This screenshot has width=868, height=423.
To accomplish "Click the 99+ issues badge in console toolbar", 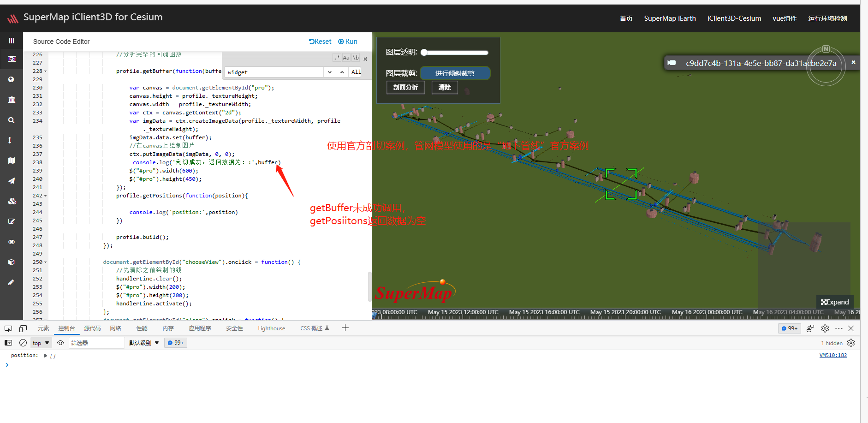I will click(176, 343).
